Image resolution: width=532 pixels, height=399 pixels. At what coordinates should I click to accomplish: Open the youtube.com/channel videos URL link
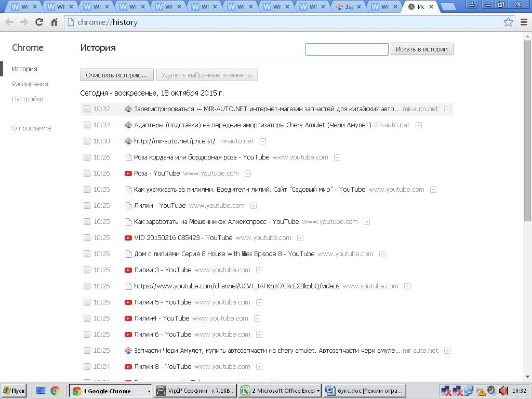[237, 286]
